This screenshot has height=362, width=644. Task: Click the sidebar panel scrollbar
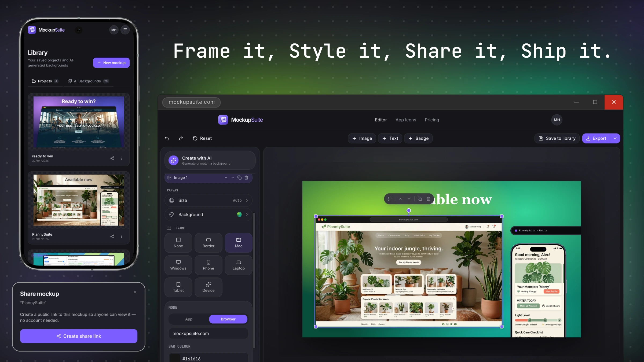coord(254,280)
